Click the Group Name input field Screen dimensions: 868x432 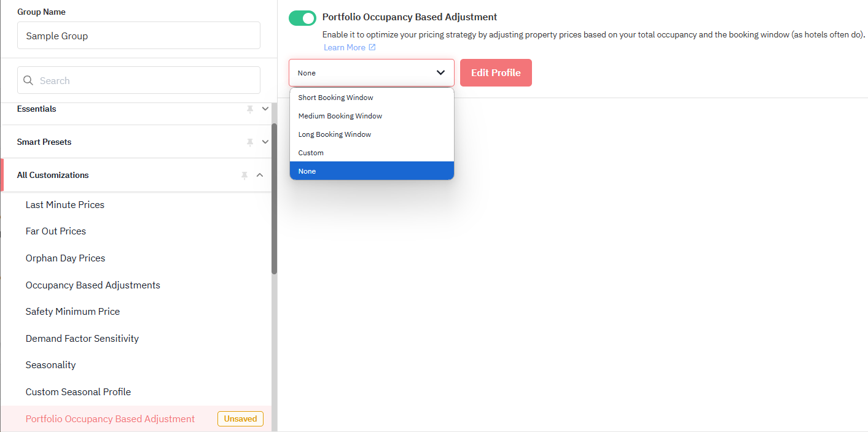click(x=139, y=36)
